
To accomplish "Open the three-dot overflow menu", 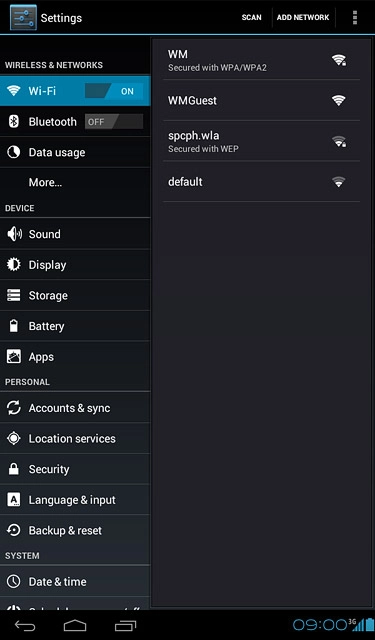I will 355,18.
